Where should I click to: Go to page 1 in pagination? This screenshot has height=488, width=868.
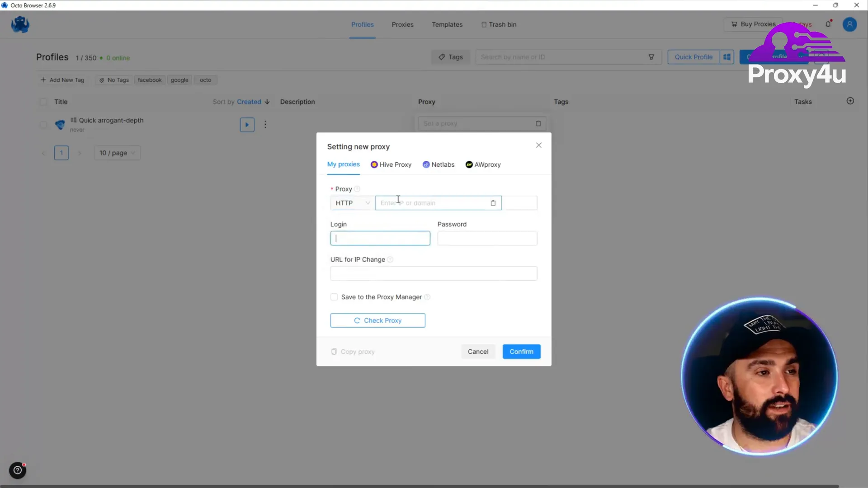click(61, 153)
